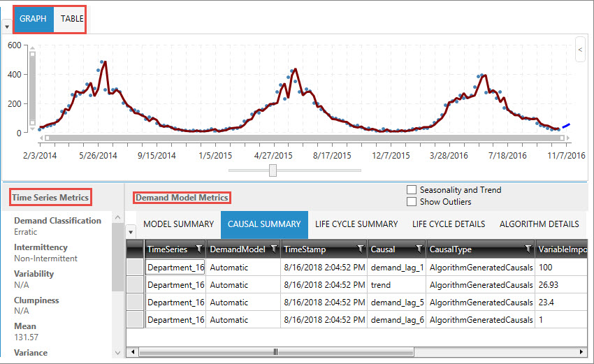
Task: Enable Seasonality and Trend checkbox
Action: [412, 190]
